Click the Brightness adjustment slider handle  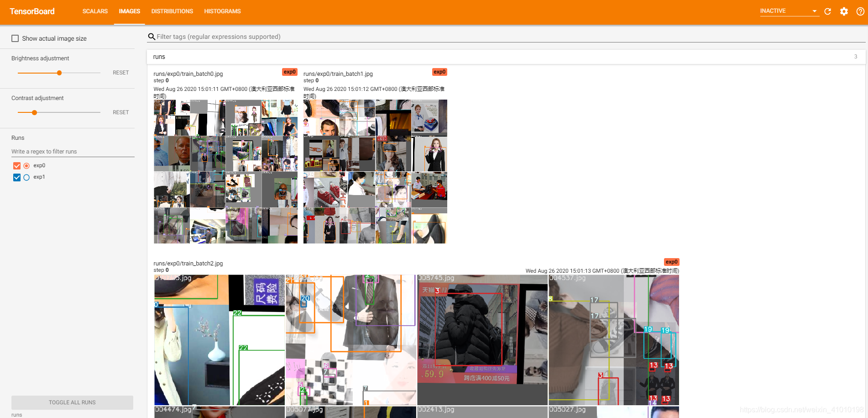(x=59, y=73)
